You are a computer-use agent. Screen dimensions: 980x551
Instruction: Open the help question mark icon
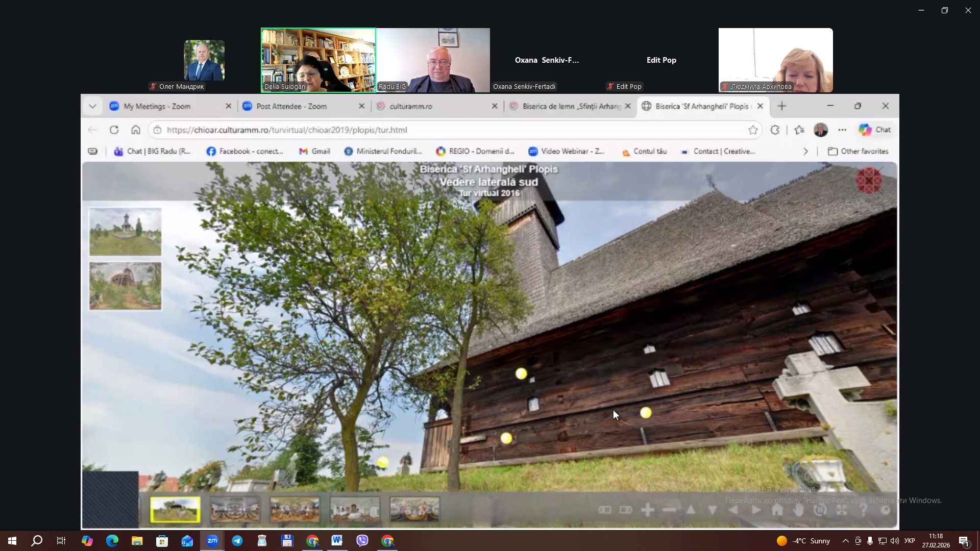click(863, 510)
